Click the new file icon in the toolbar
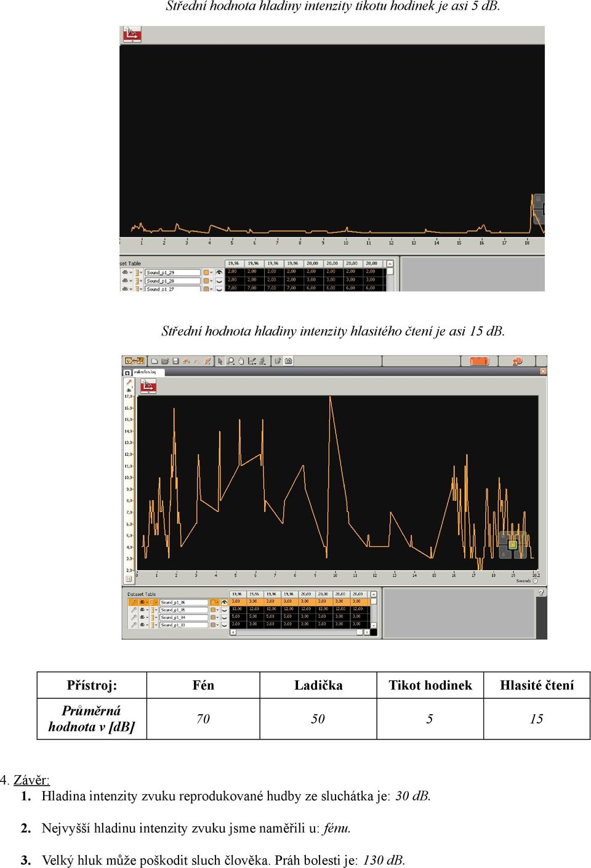 pyautogui.click(x=155, y=361)
